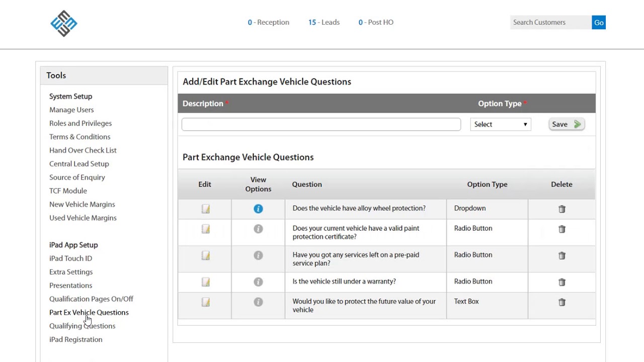Image resolution: width=644 pixels, height=362 pixels.
Task: Open the 15 Leads link
Action: [x=324, y=22]
